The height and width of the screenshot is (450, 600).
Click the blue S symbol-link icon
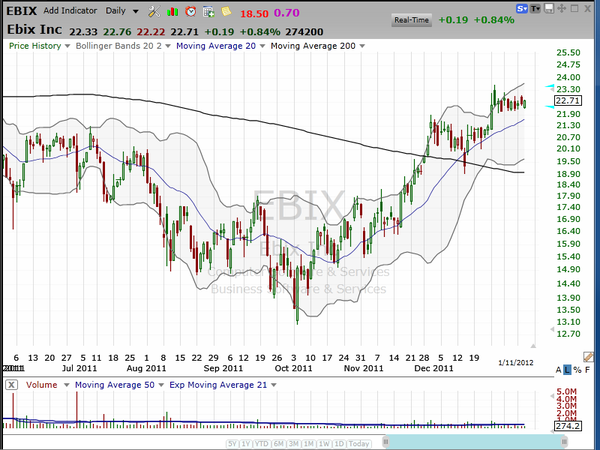click(x=521, y=8)
